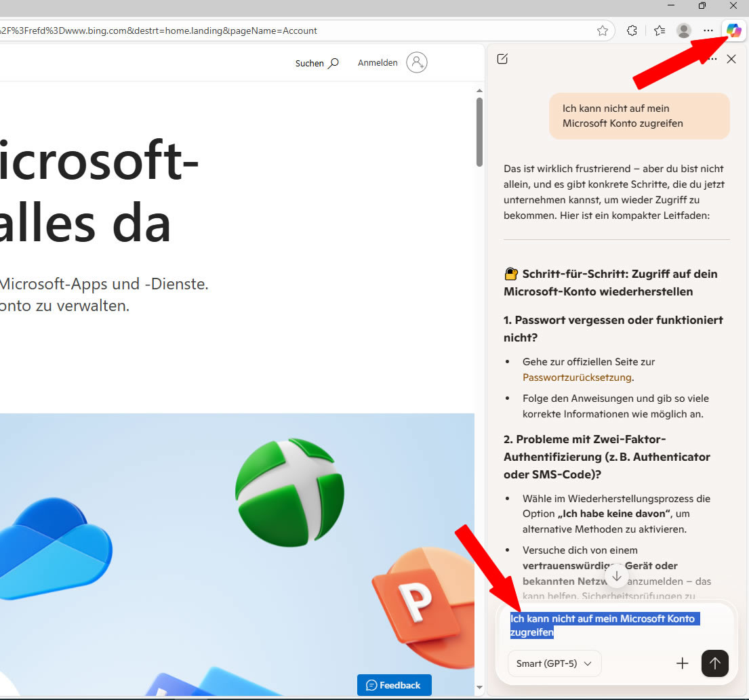Click the text 'Das ist wirklich frustrierend' in the reply
Image resolution: width=749 pixels, height=700 pixels.
[567, 169]
